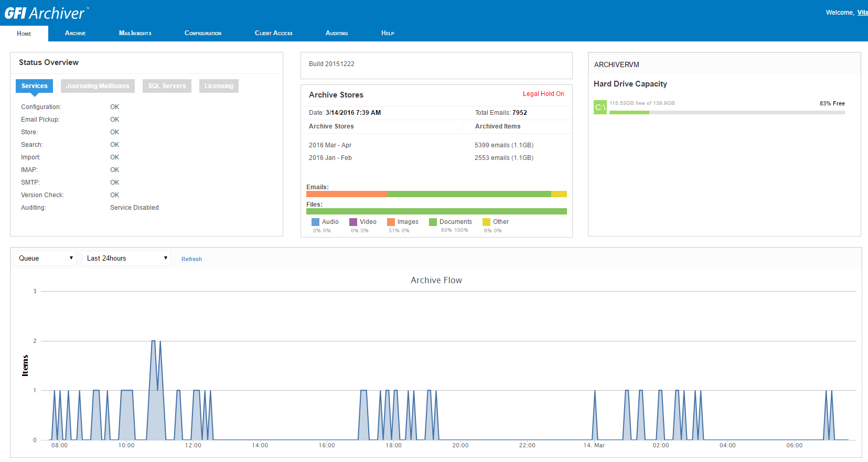The height and width of the screenshot is (462, 868).
Task: Open the Queue dropdown
Action: point(45,258)
